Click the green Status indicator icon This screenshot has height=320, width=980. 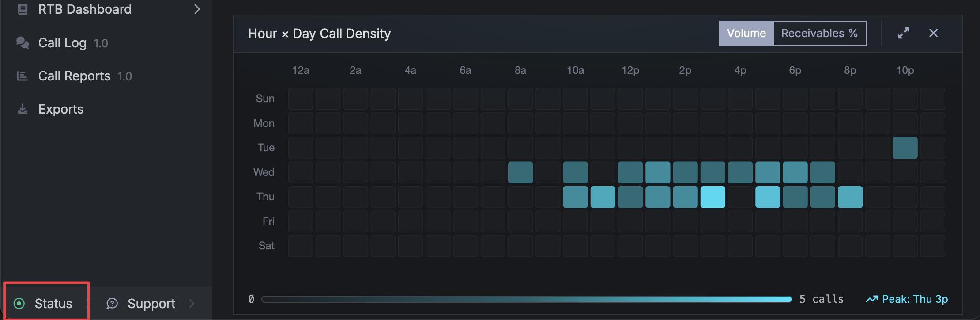click(x=19, y=303)
